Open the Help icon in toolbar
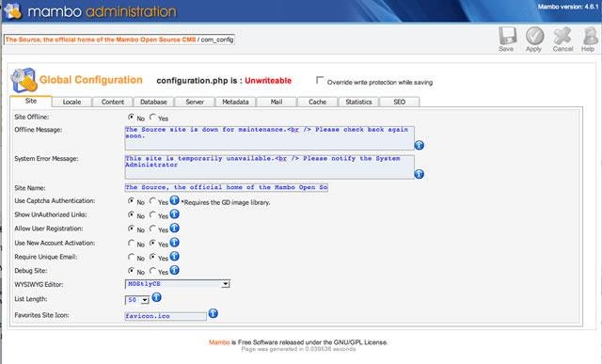This screenshot has height=364, width=602. coord(590,36)
